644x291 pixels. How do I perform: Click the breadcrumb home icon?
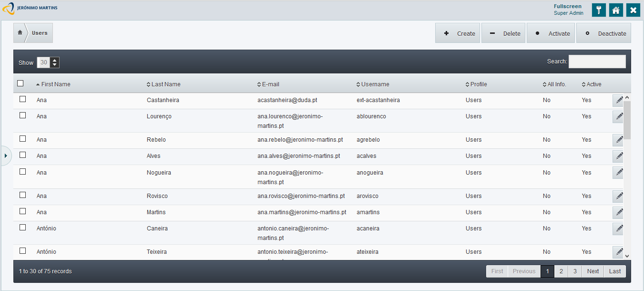point(20,33)
